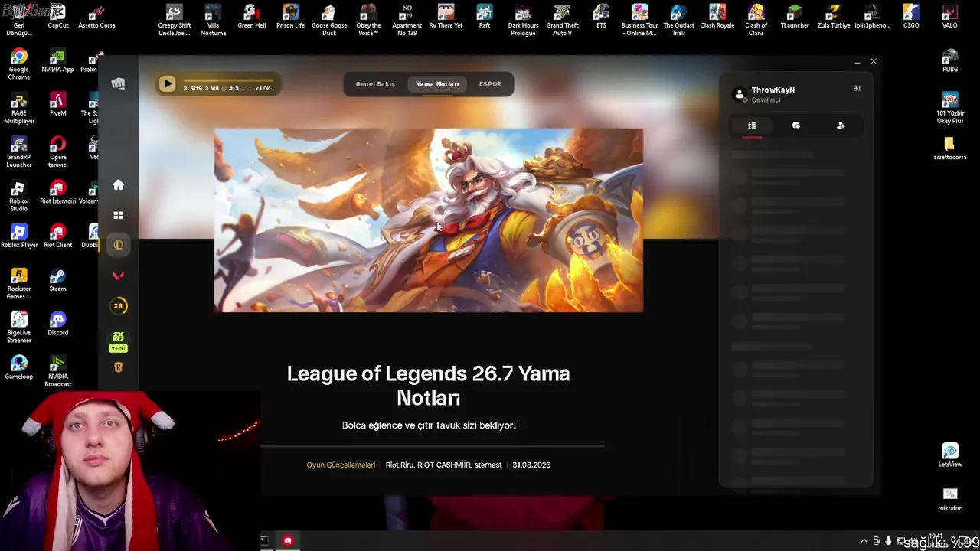Open PUBG desktop shortcut
The image size is (980, 551).
[950, 61]
